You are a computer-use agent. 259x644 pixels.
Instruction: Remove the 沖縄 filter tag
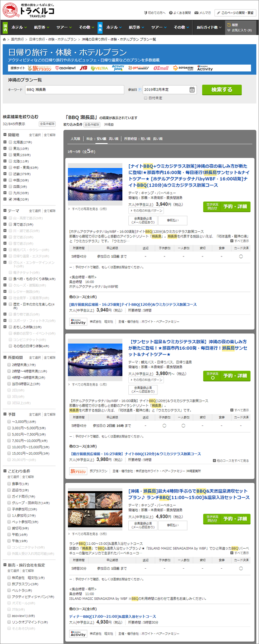(109, 125)
